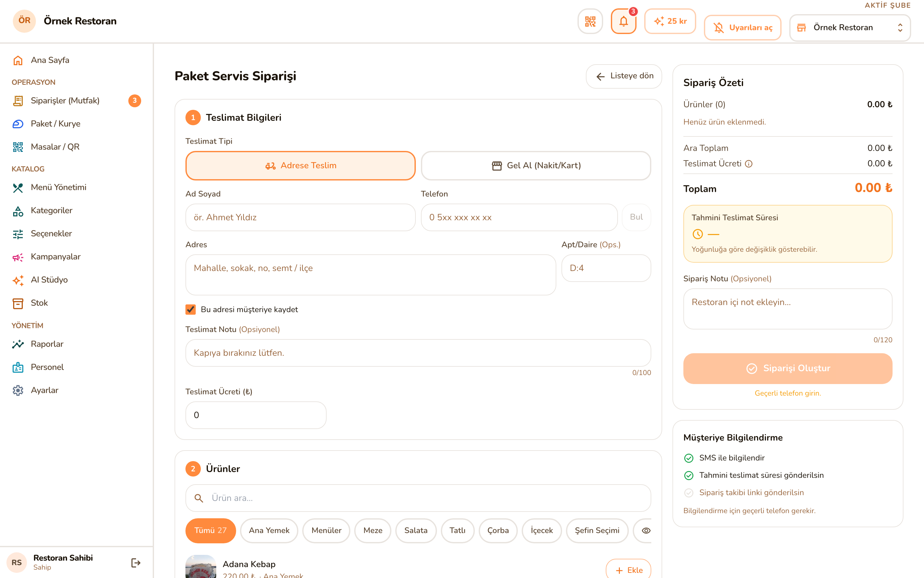Filter products by Ana Yemek
Screen dimensions: 924x578
[269, 530]
